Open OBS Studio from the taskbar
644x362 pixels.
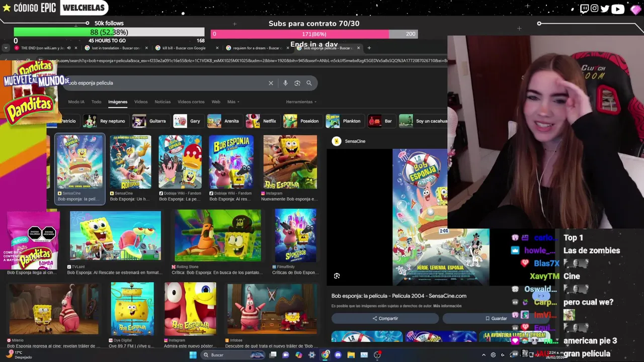377,355
